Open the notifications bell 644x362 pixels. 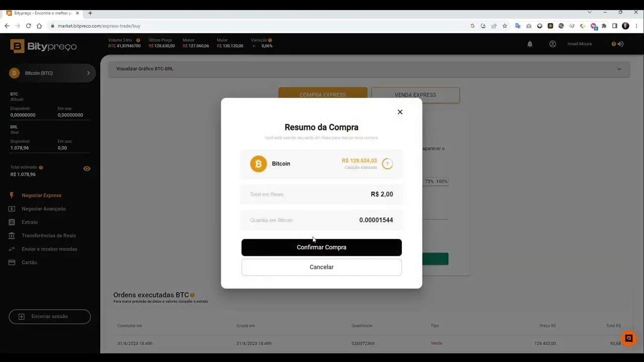(x=530, y=44)
